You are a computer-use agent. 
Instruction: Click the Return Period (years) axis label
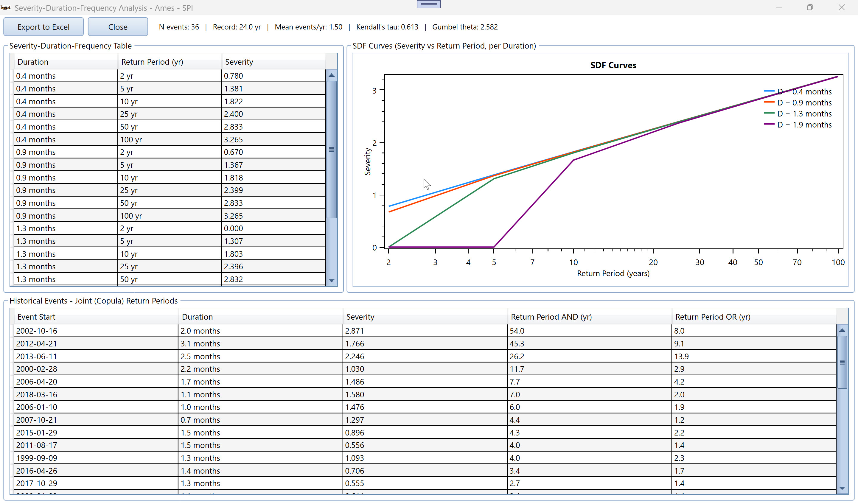point(613,273)
